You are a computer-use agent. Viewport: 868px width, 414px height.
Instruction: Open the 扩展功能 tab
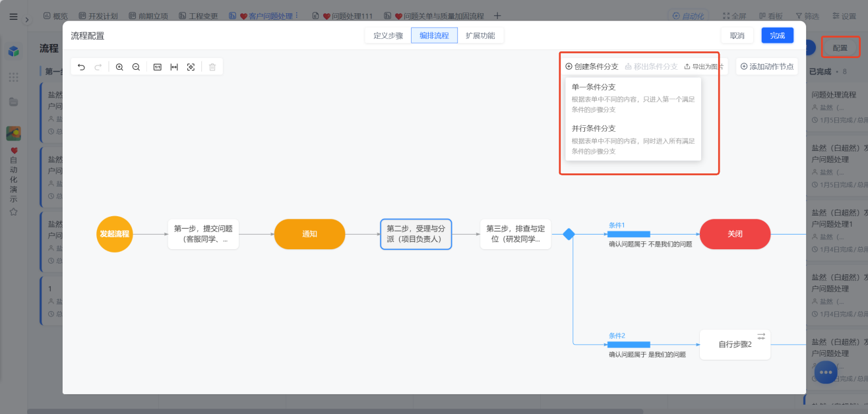pos(480,36)
